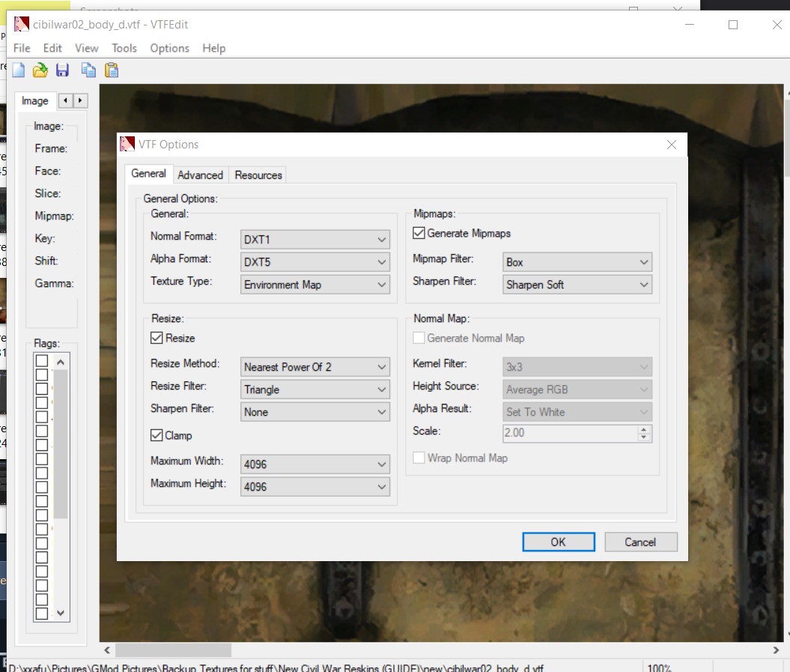790x672 pixels.
Task: Click the Flags list scrollbar thumb
Action: pyautogui.click(x=61, y=444)
